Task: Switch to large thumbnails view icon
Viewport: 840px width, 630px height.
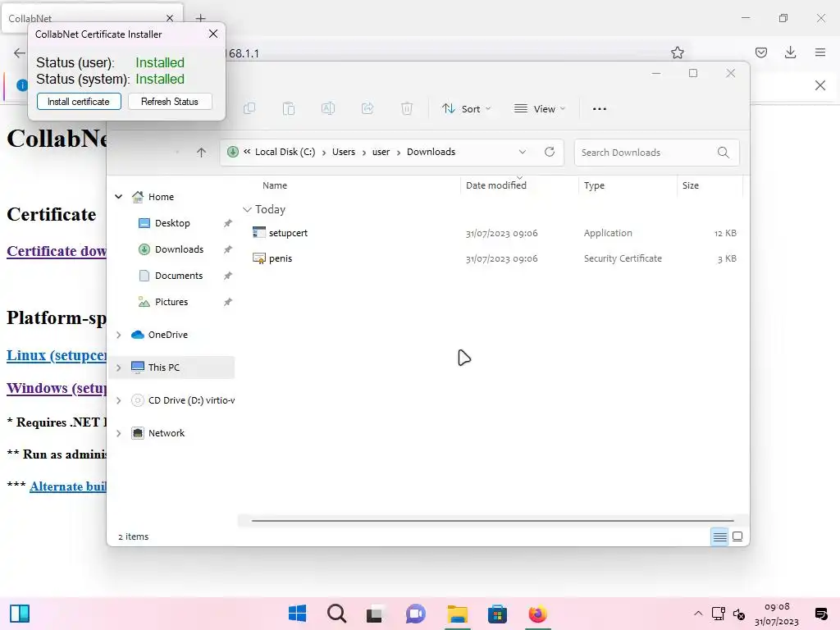Action: [x=737, y=536]
